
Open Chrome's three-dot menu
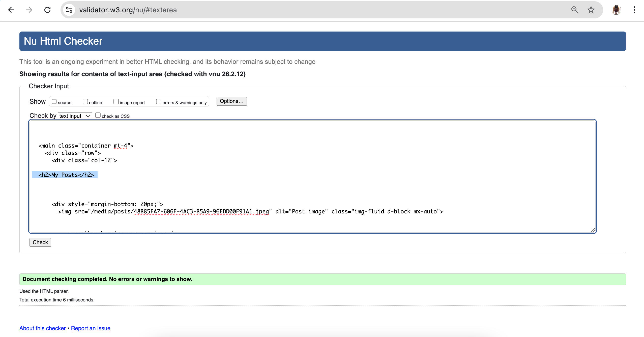[x=634, y=10]
